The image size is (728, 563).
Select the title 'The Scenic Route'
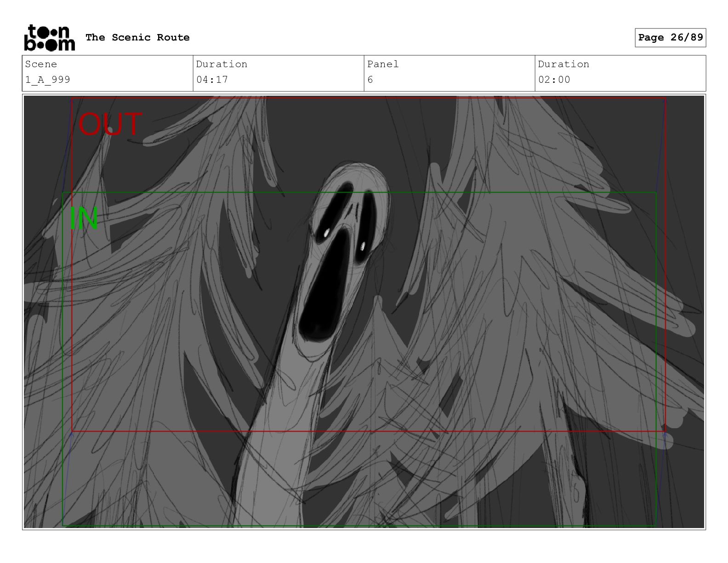click(x=137, y=37)
